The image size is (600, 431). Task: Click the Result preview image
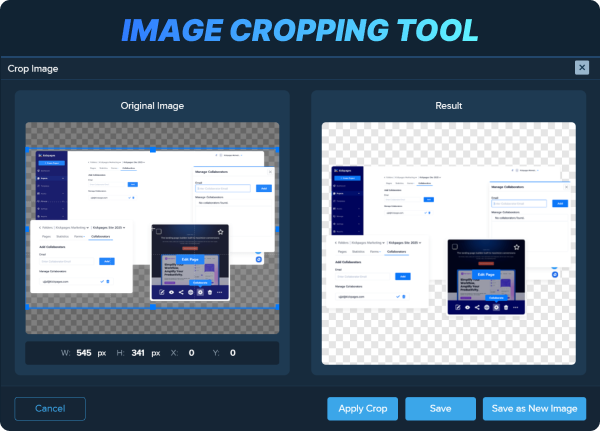click(448, 242)
